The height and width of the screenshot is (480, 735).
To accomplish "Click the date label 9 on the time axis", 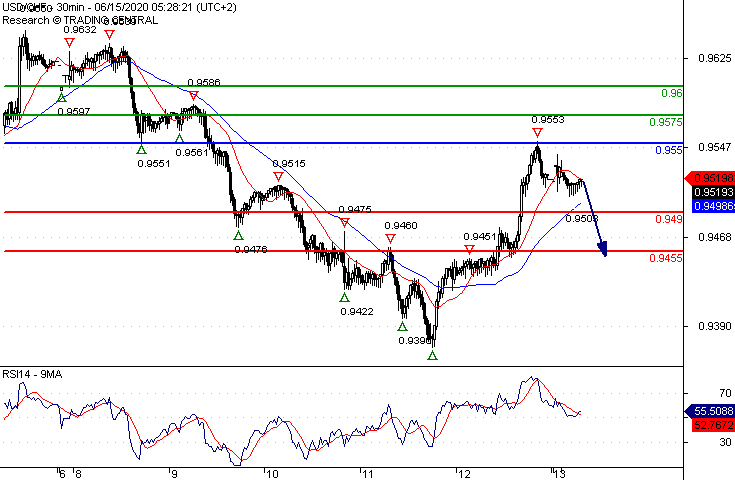I will [174, 474].
